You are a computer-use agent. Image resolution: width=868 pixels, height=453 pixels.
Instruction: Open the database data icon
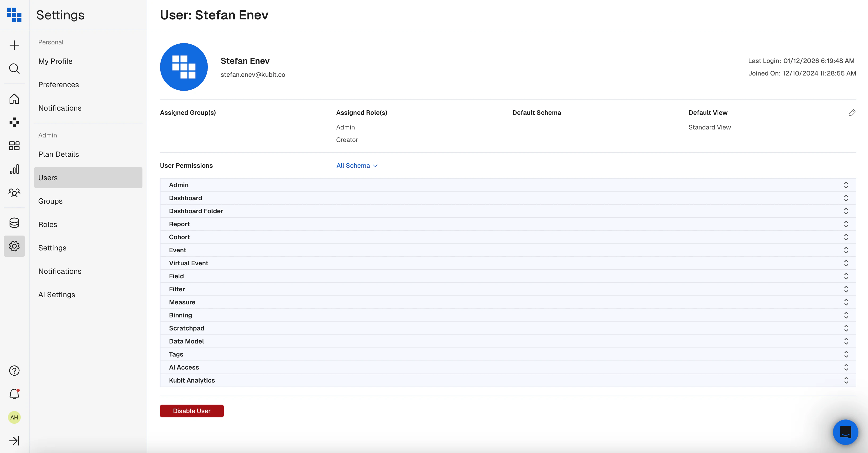point(14,223)
